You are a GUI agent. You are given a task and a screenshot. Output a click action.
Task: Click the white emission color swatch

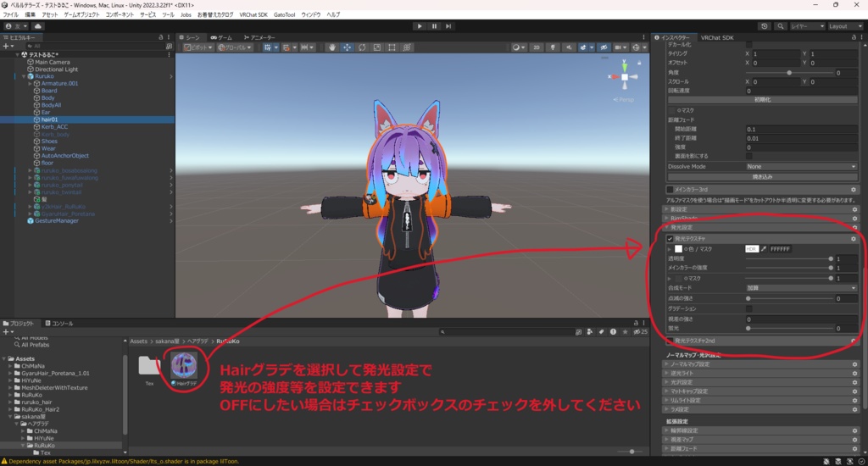click(678, 249)
